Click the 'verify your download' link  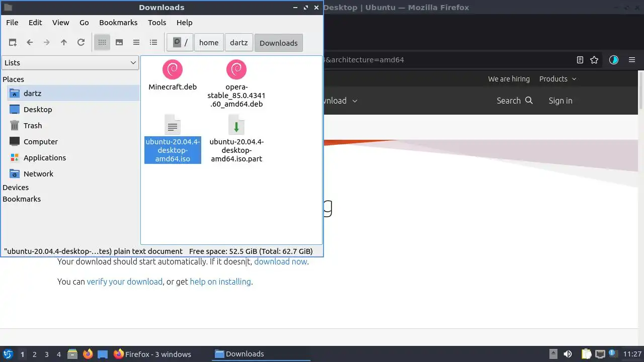click(x=124, y=282)
